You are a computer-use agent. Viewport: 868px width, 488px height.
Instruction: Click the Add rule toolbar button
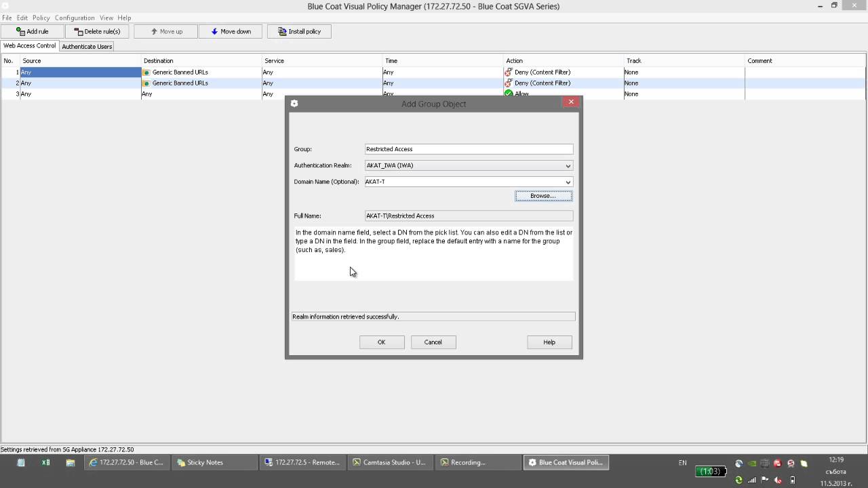(33, 31)
